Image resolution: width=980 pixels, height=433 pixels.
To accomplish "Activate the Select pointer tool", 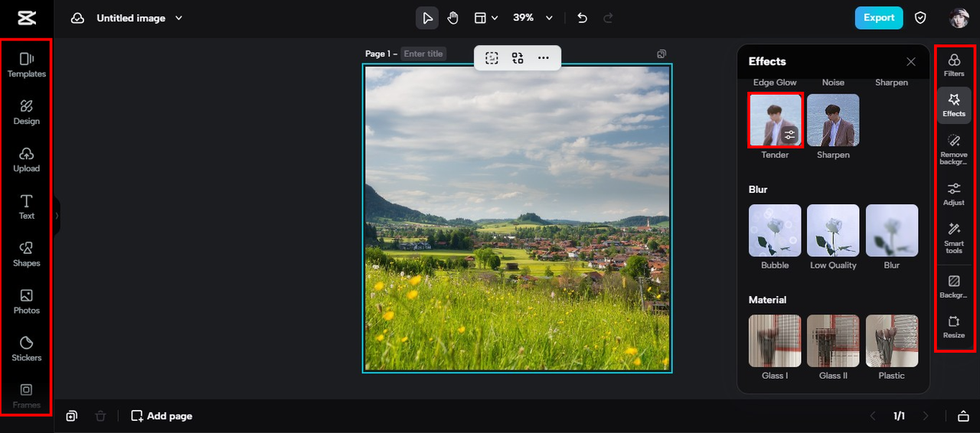I will (427, 18).
